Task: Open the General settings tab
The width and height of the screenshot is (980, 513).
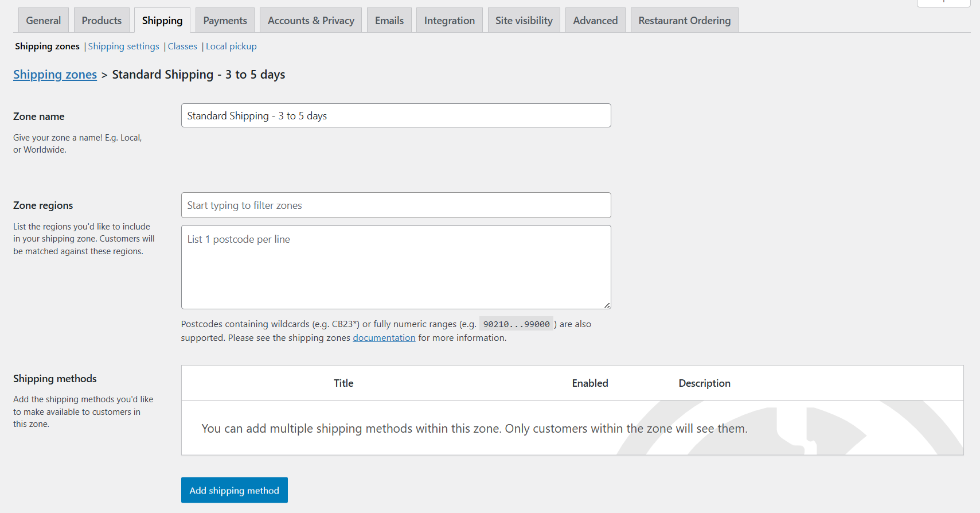Action: [43, 20]
